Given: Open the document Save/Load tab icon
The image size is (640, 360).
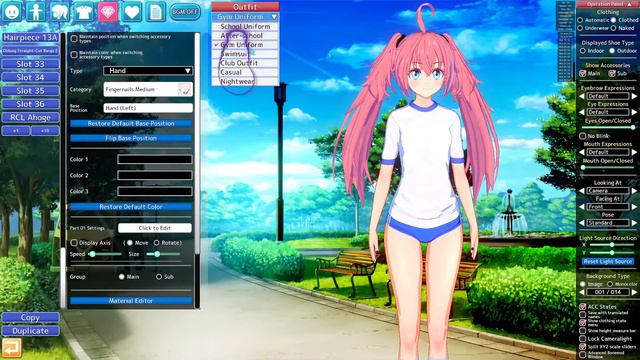Looking at the screenshot, I should [x=156, y=12].
